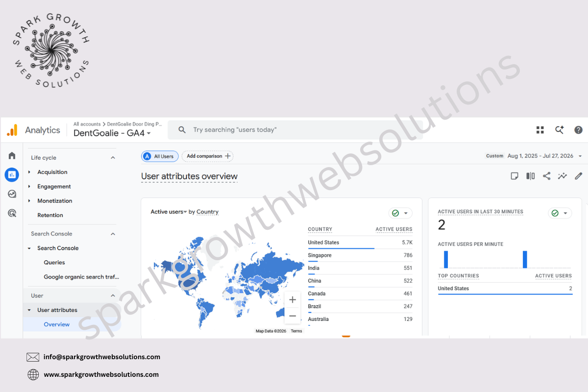The width and height of the screenshot is (588, 392).
Task: Click the All Users segment chip
Action: click(160, 156)
